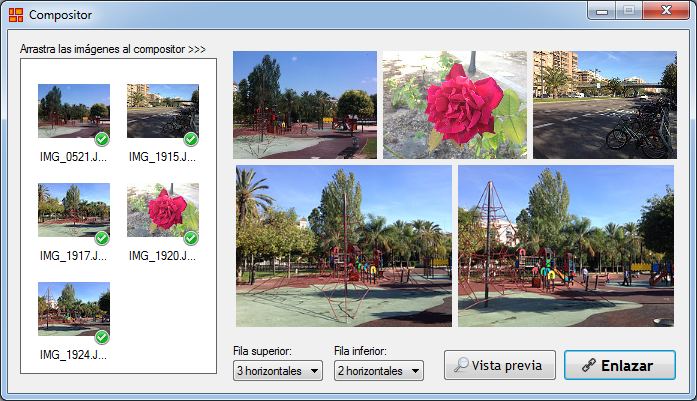Click the 'Fila superior:' label
This screenshot has height=401, width=697.
click(262, 351)
